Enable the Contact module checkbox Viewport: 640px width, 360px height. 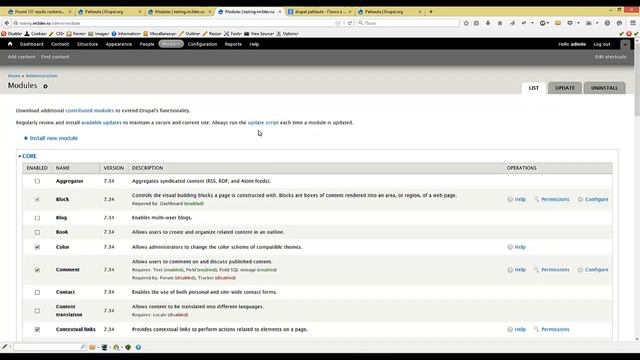click(37, 292)
